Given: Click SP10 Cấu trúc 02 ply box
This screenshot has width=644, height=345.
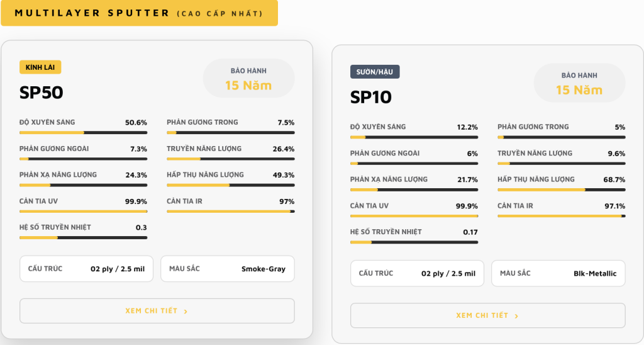Looking at the screenshot, I should coord(418,273).
